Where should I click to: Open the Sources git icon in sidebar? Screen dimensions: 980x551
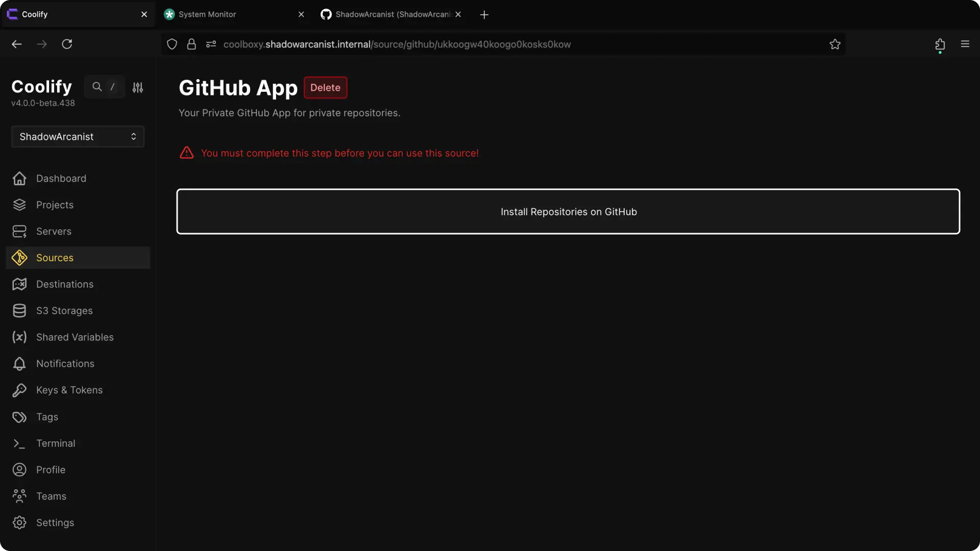pos(19,258)
